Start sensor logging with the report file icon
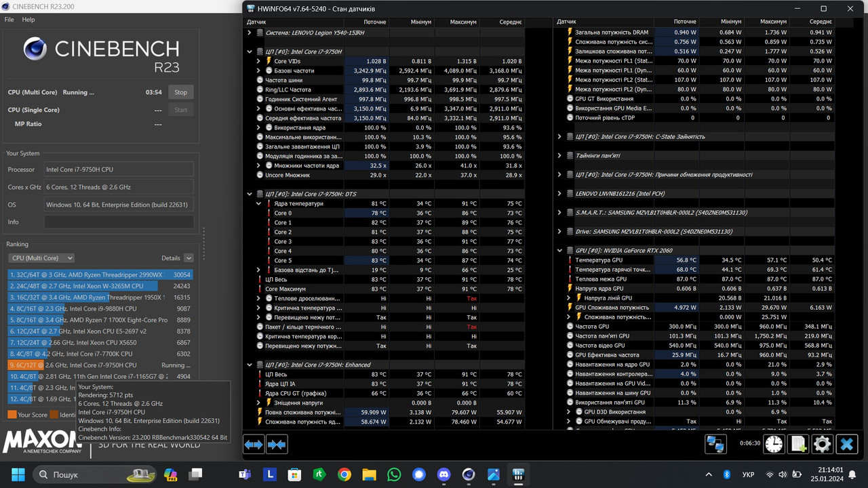868x488 pixels. [x=798, y=444]
